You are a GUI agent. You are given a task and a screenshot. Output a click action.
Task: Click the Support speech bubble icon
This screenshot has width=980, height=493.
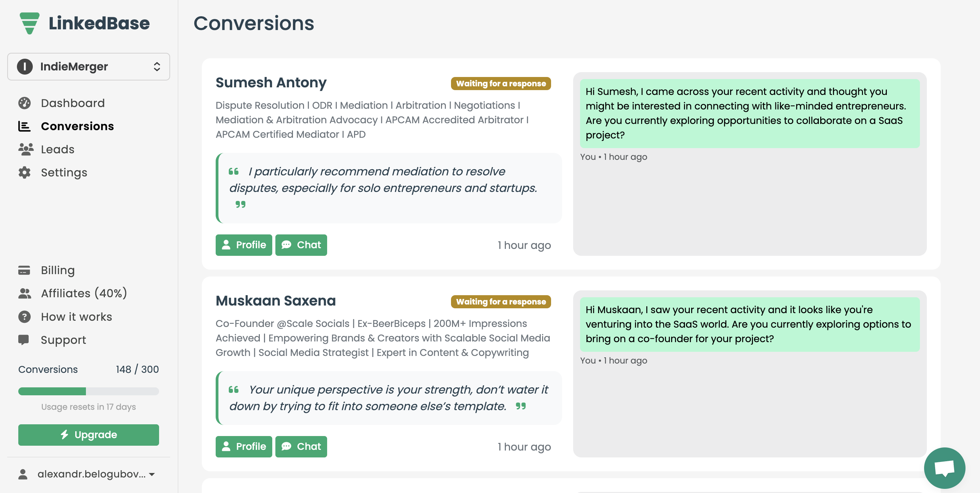tap(23, 340)
